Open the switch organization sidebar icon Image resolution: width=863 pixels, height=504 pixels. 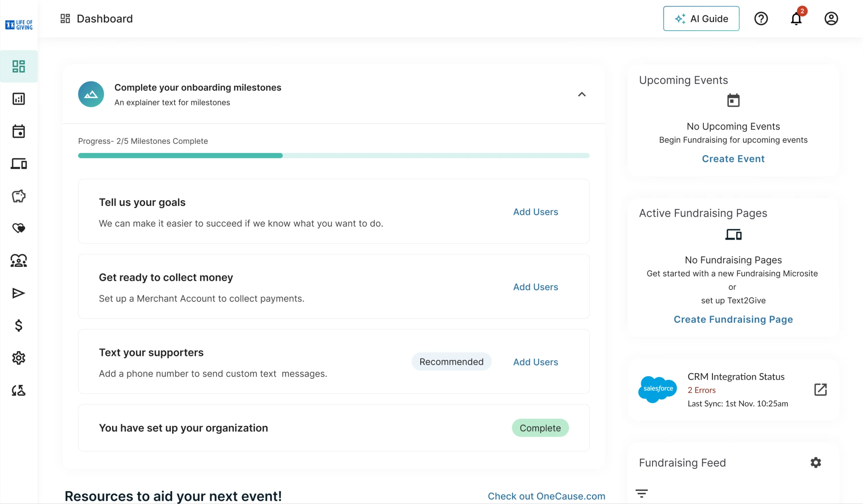tap(19, 390)
